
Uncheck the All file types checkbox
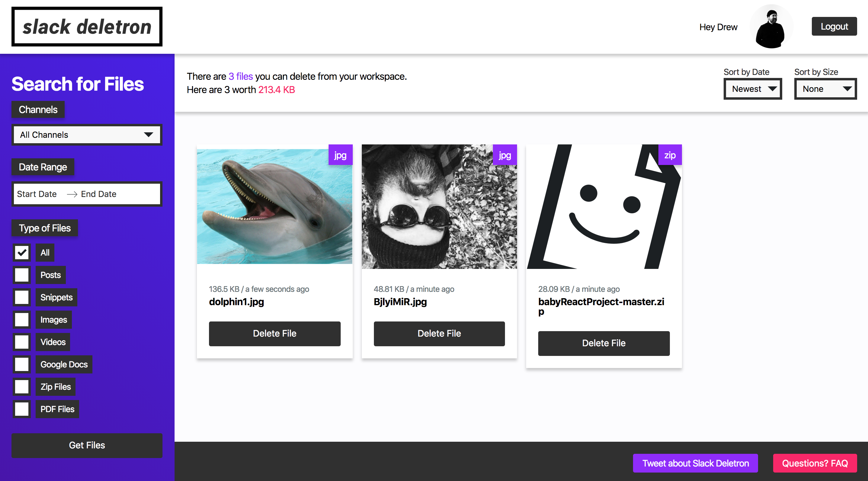[21, 252]
